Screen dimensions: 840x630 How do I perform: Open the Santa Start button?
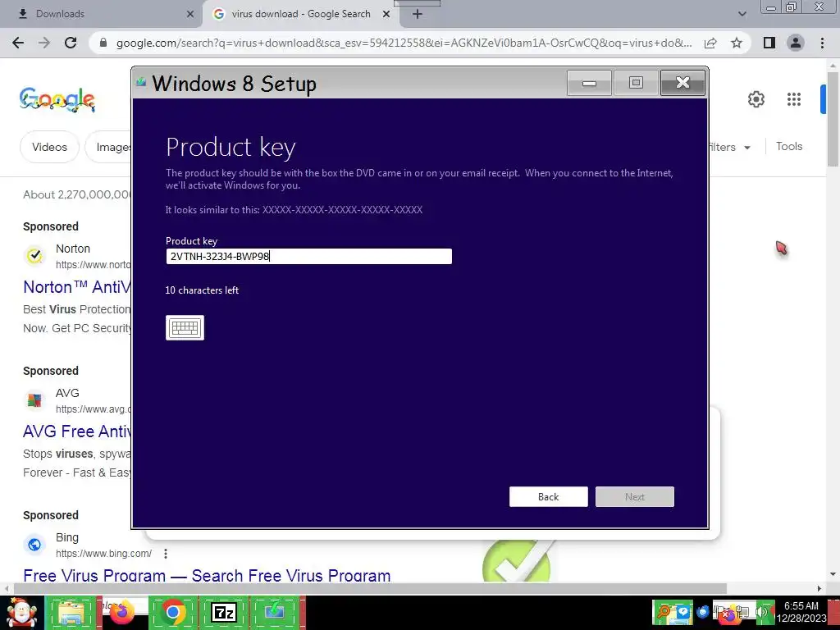(21, 612)
